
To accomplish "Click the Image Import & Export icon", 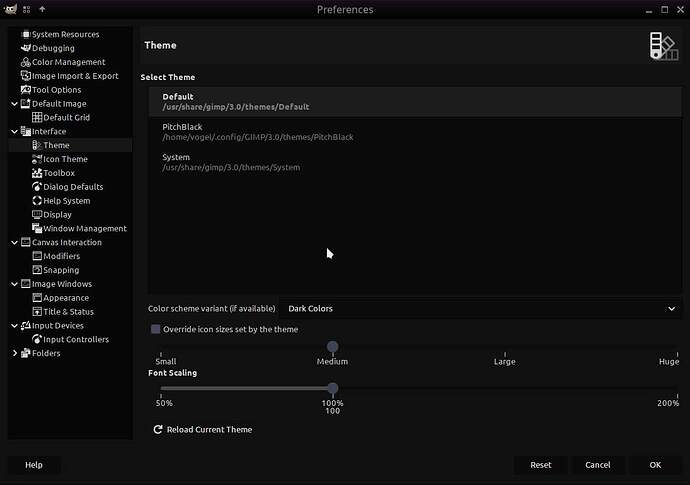I will coord(25,76).
